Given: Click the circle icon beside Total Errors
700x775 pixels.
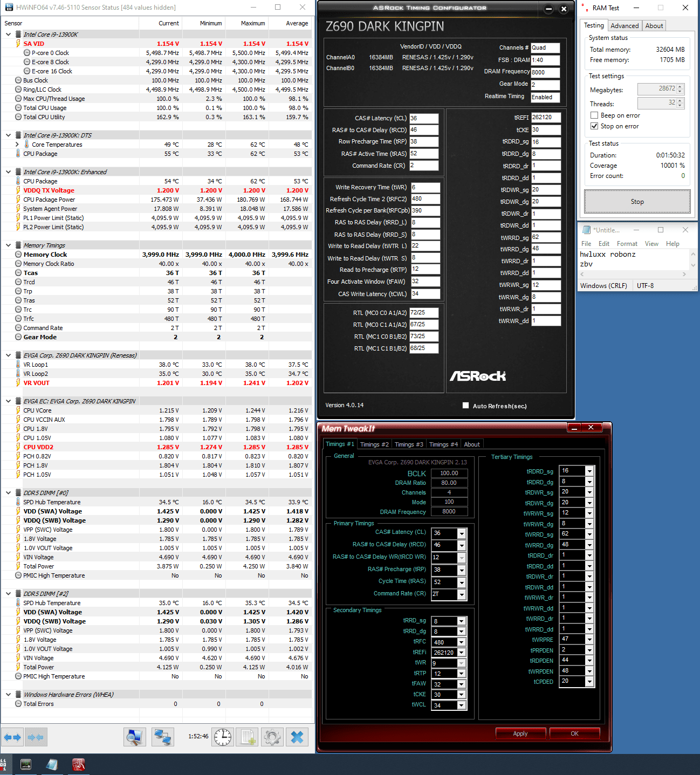Looking at the screenshot, I should [x=18, y=704].
